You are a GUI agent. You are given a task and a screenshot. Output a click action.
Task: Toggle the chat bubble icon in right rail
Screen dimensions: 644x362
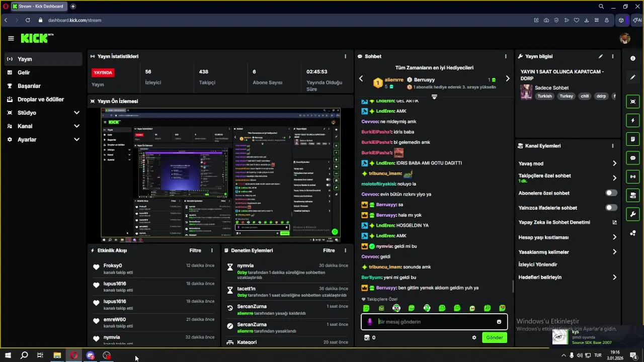(x=633, y=158)
